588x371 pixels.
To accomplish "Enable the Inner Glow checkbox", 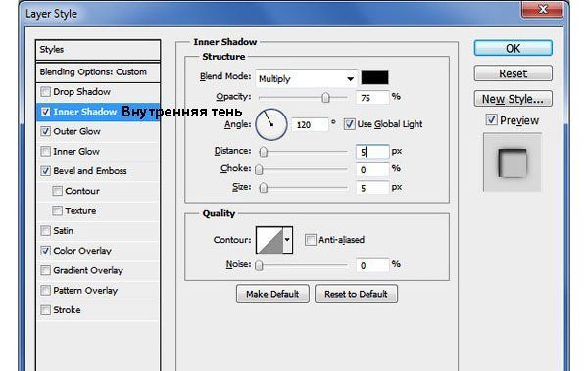I will point(45,152).
